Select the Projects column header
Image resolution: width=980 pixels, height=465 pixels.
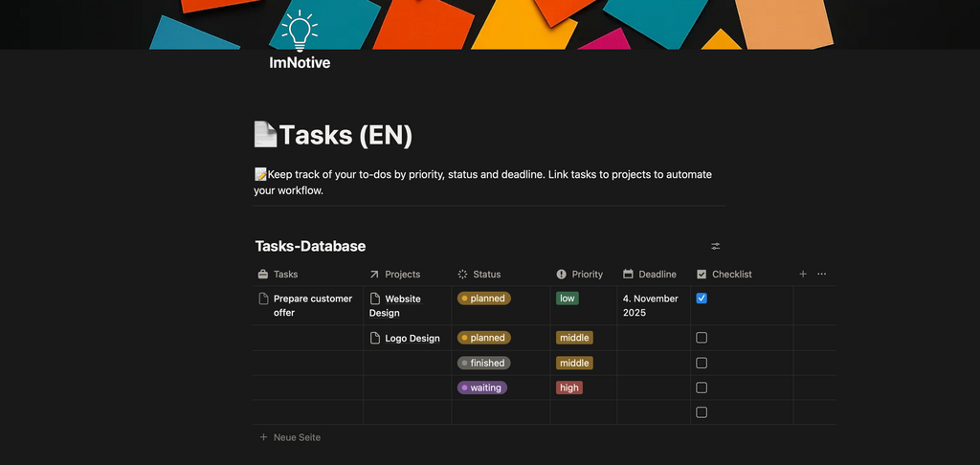[402, 275]
